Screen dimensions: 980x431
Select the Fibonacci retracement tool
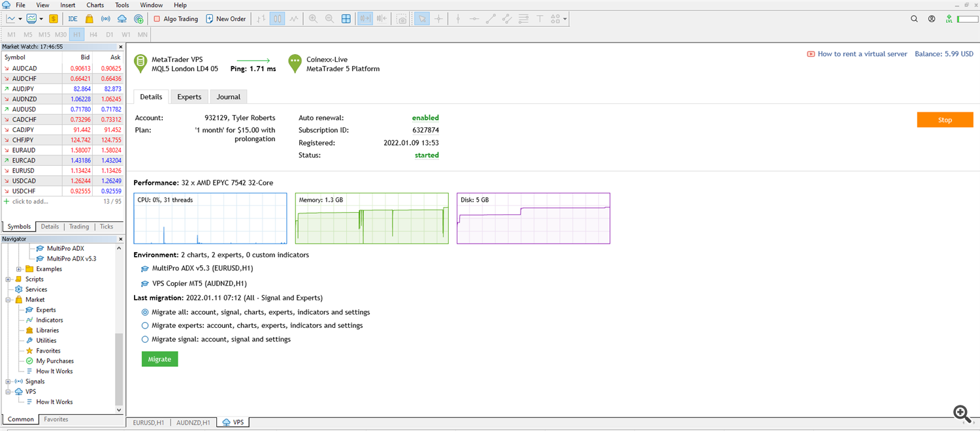coord(523,19)
